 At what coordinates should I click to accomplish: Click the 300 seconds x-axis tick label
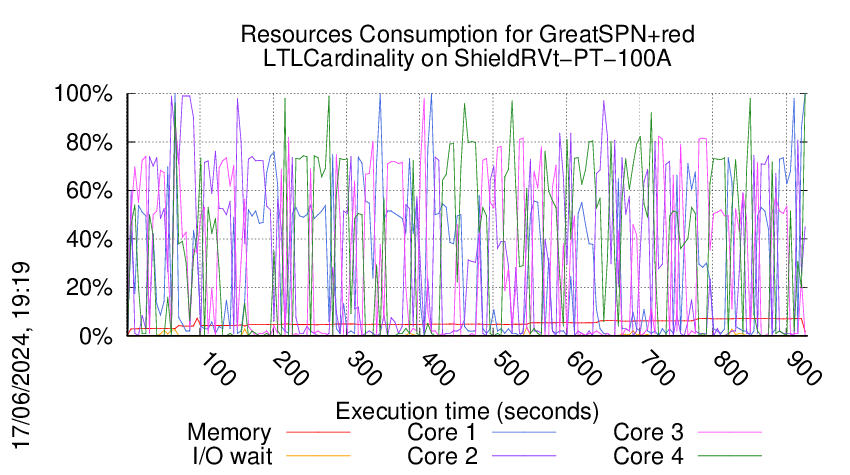pyautogui.click(x=364, y=370)
